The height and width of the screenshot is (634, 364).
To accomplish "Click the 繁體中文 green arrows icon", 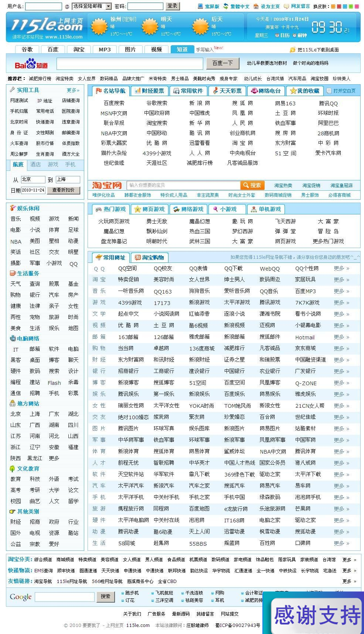I will click(x=225, y=6).
